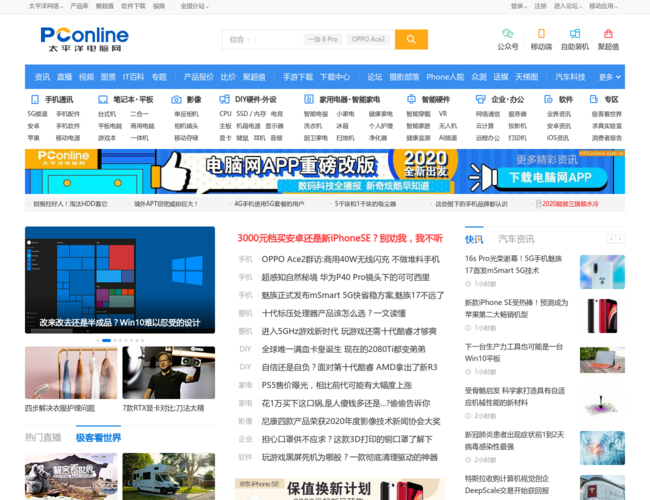
Task: Click the 智能硬件 category icon
Action: [x=411, y=100]
